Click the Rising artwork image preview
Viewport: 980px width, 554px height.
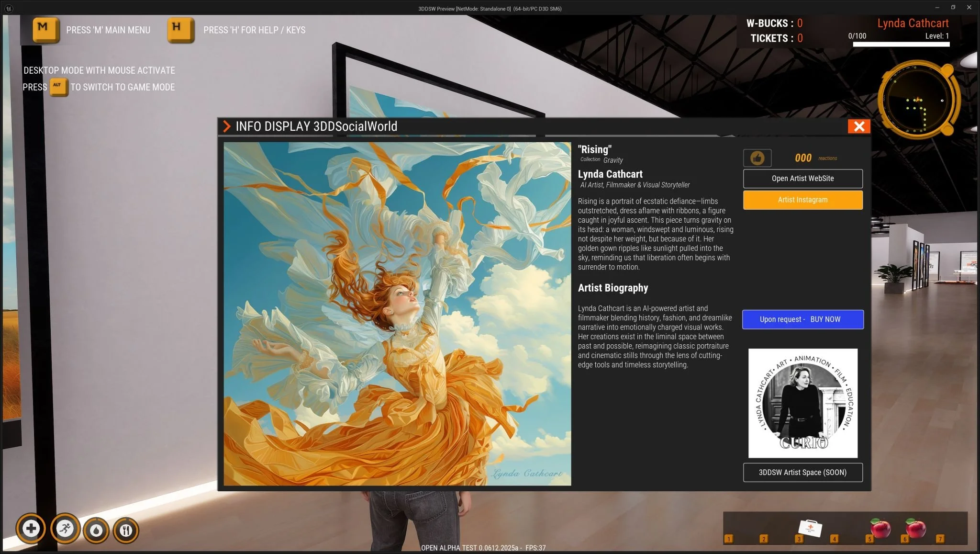(397, 314)
